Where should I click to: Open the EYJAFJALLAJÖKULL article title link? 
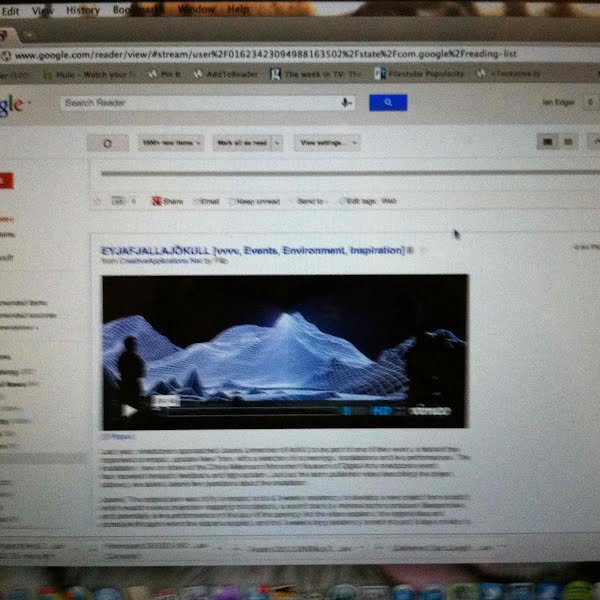tap(252, 249)
